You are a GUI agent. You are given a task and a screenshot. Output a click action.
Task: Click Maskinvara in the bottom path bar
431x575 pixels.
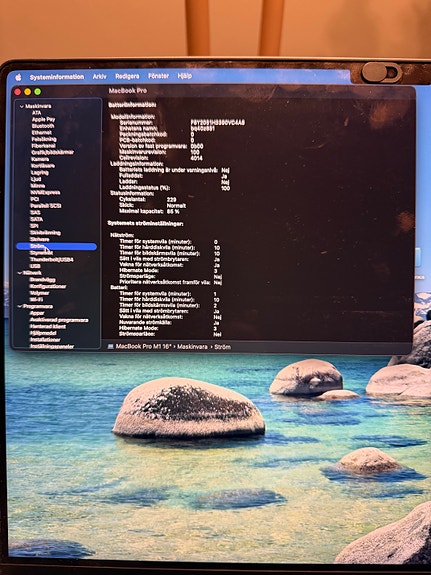[x=192, y=347]
